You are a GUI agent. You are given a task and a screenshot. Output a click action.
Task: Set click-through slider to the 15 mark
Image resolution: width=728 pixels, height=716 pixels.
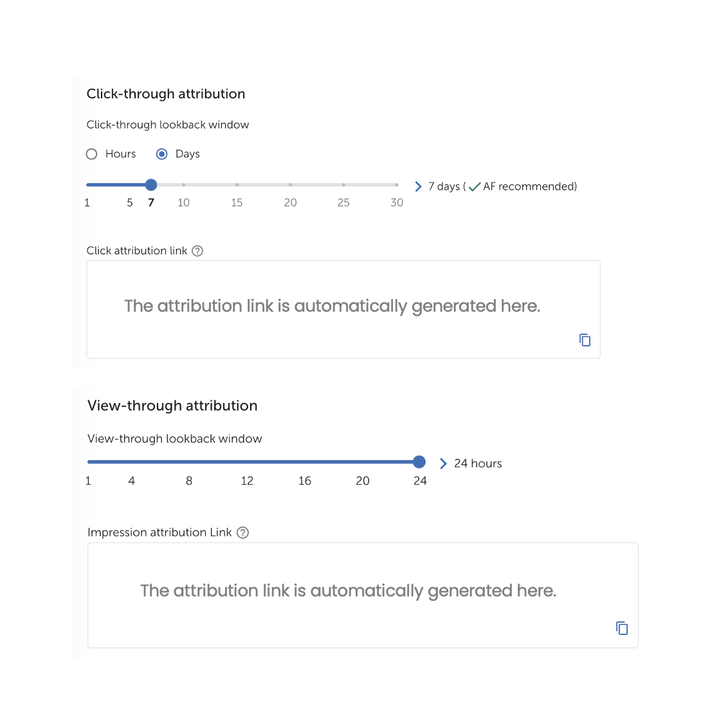pos(237,184)
